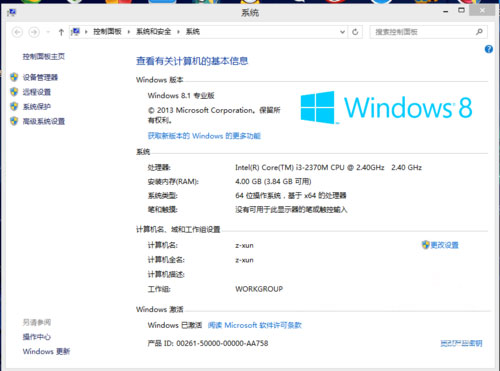Click shield icon beside 设备管理器
Screen dimensions: 500x371
point(14,77)
